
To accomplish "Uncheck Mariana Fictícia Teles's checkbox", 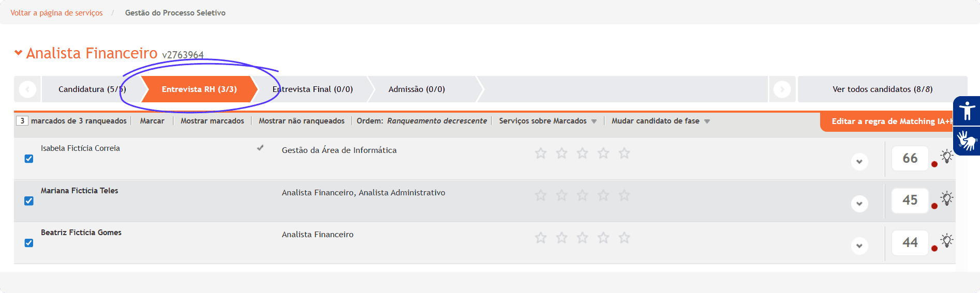I will (x=29, y=201).
